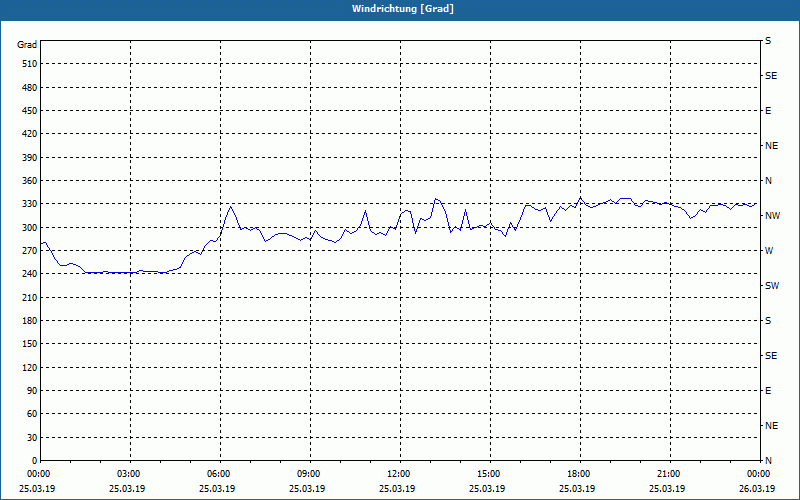Select the 60 axis value
Image resolution: width=800 pixels, height=500 pixels.
click(32, 414)
